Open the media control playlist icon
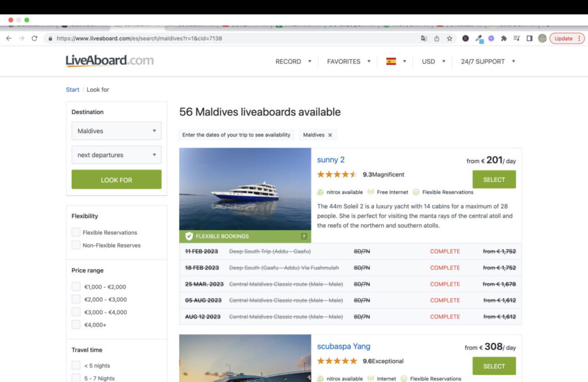588x382 pixels. 516,38
